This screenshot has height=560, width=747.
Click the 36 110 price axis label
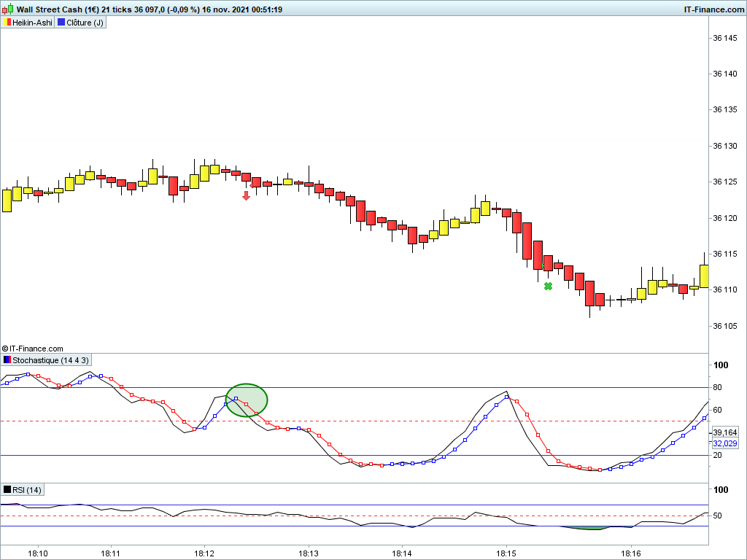point(725,289)
